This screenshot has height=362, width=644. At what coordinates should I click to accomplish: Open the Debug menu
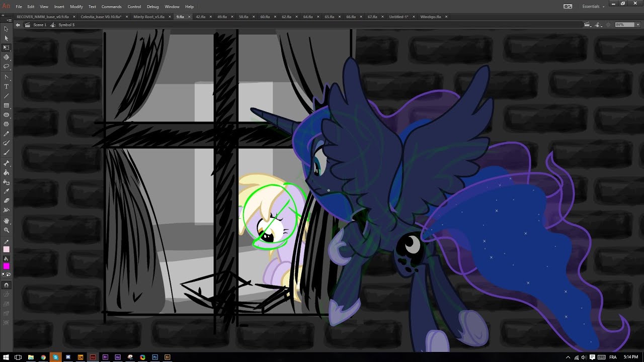tap(152, 7)
